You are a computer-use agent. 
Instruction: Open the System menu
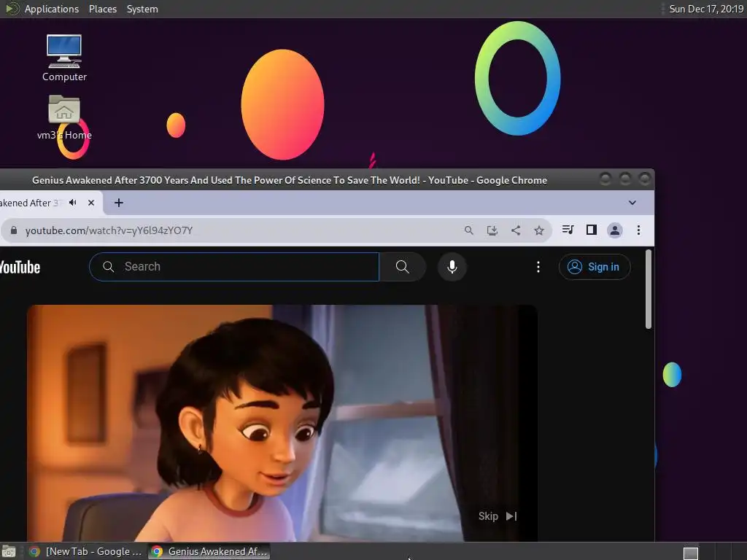click(142, 9)
